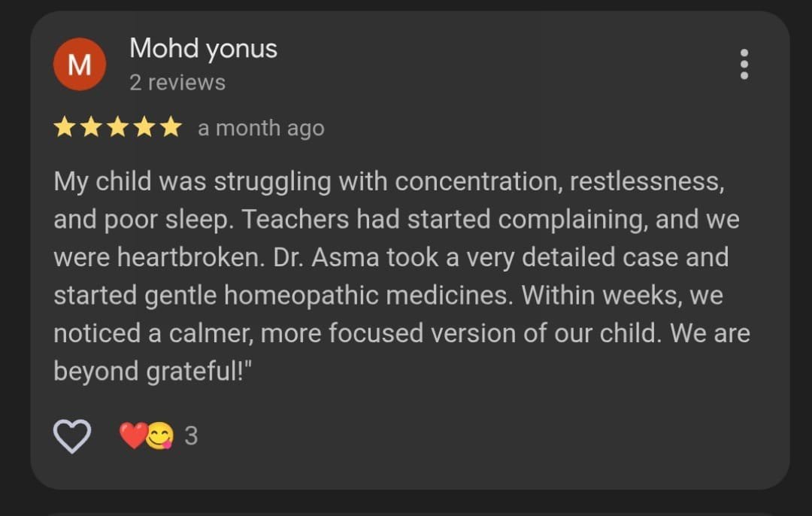This screenshot has width=812, height=516.
Task: Open reviewer profile "Mohd yonus"
Action: point(203,49)
